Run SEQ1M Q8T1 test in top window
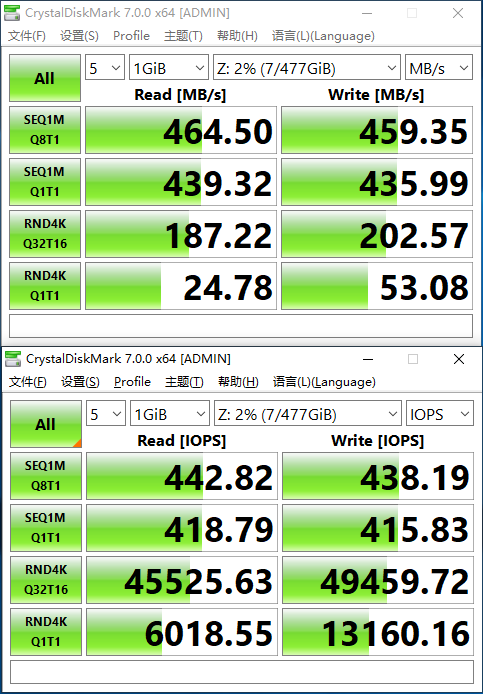The image size is (483, 694). tap(45, 130)
